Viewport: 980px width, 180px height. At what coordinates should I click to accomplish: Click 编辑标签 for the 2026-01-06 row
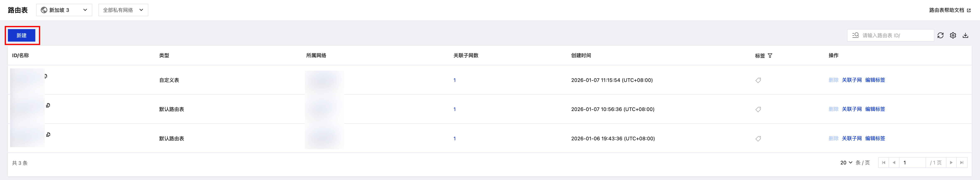coord(875,138)
